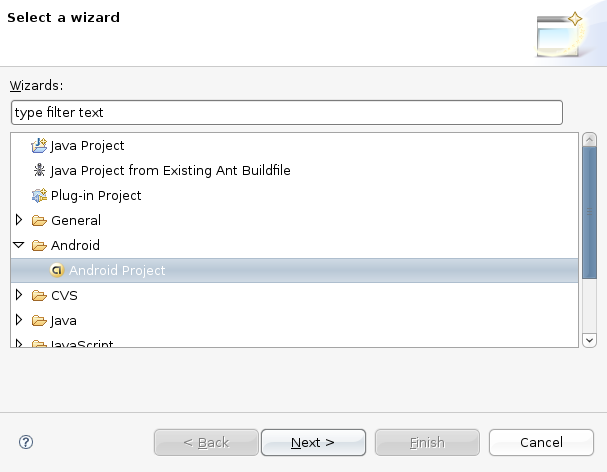Screen dimensions: 607x472
Task: Click the Plug-in Project icon
Action: pos(39,196)
